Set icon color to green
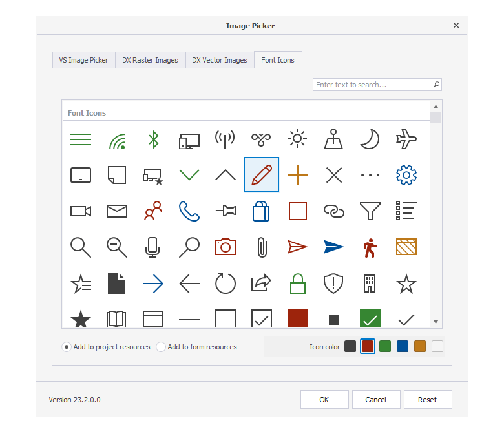 (x=385, y=346)
